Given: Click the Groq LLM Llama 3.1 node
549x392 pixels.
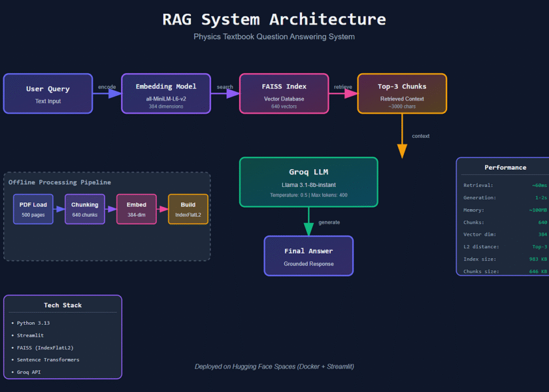Looking at the screenshot, I should pyautogui.click(x=308, y=182).
